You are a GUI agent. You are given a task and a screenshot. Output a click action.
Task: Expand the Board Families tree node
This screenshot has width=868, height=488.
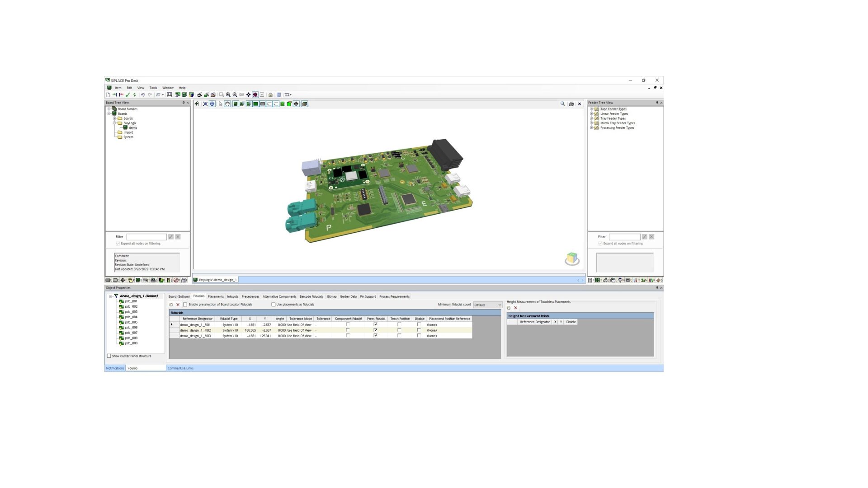tap(108, 109)
